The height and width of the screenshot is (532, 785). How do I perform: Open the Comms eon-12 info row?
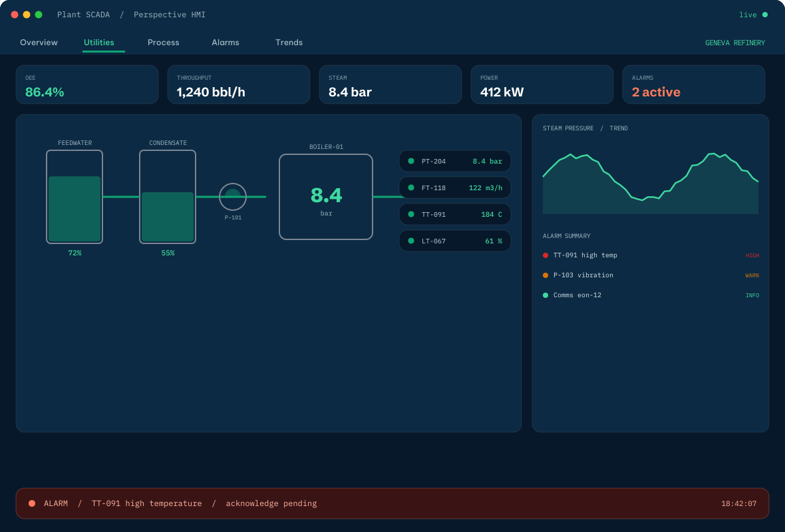(651, 295)
